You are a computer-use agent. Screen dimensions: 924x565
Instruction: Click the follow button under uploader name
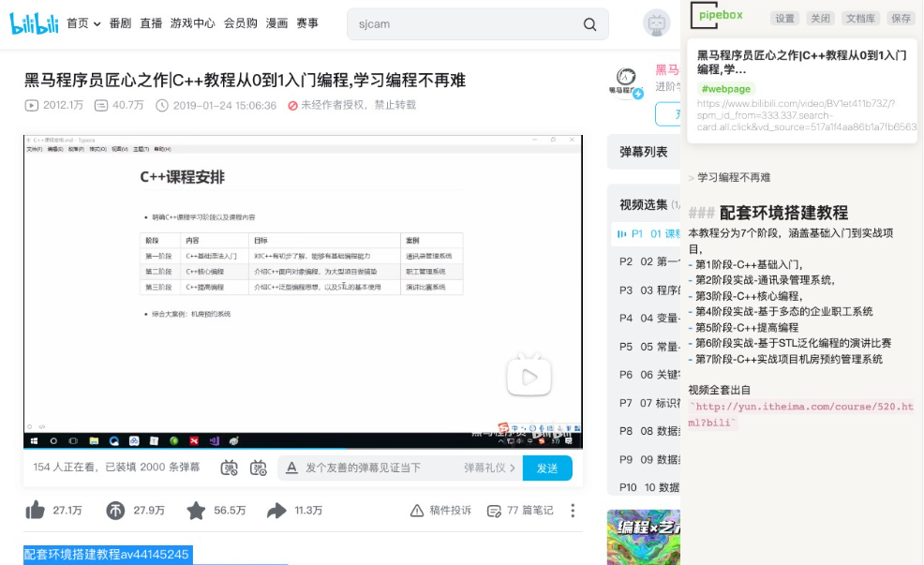click(667, 113)
